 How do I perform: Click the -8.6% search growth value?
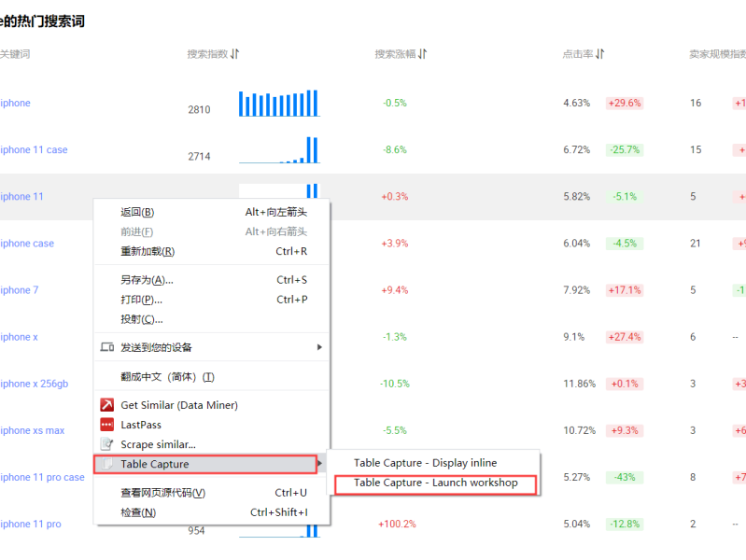tap(394, 150)
